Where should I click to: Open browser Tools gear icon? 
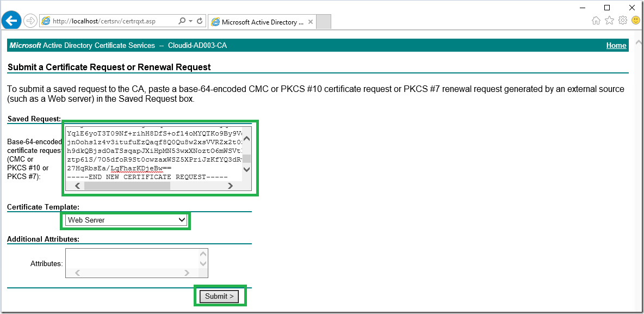point(623,21)
